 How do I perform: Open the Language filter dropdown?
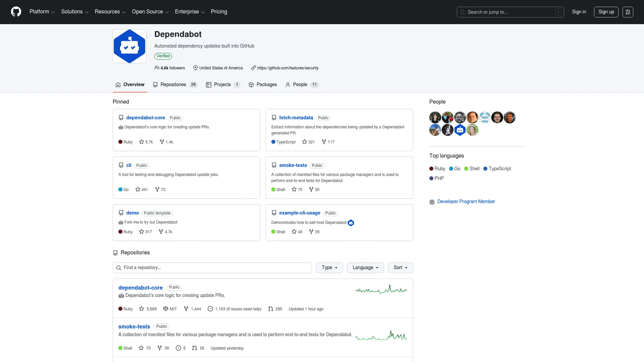[x=365, y=267]
